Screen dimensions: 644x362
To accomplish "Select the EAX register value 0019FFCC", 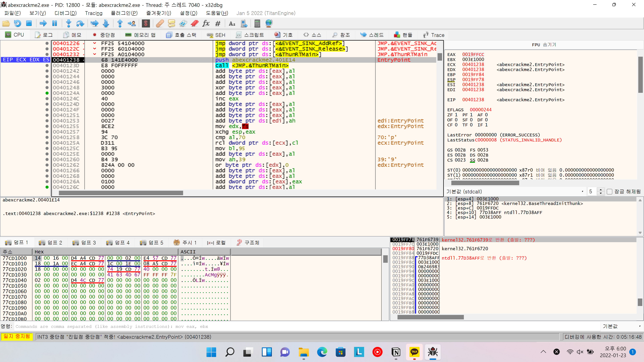I will coord(473,54).
